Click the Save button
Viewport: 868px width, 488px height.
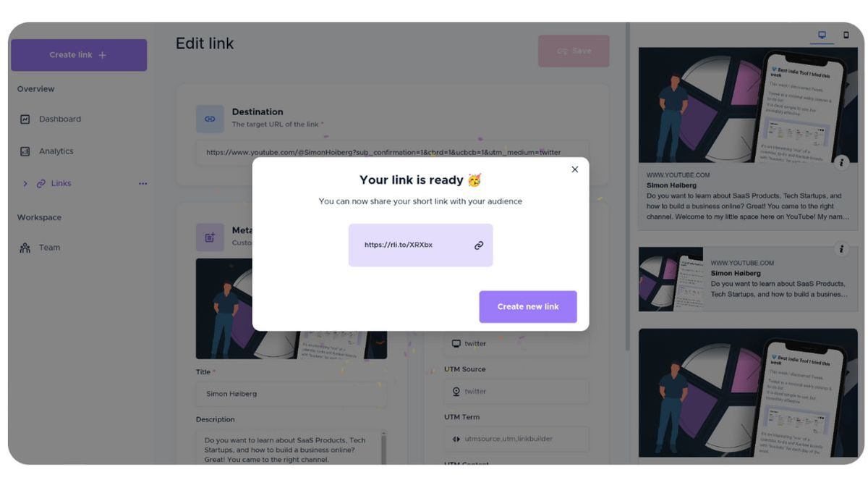click(574, 51)
